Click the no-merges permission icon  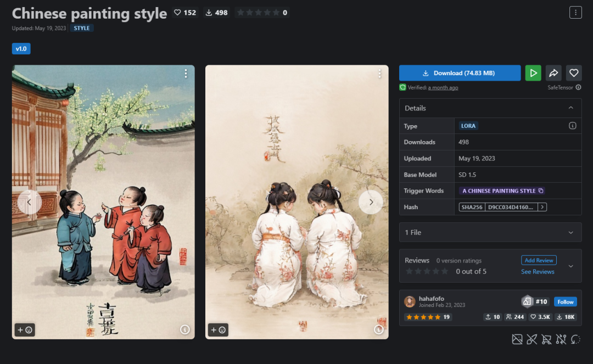[x=561, y=339]
